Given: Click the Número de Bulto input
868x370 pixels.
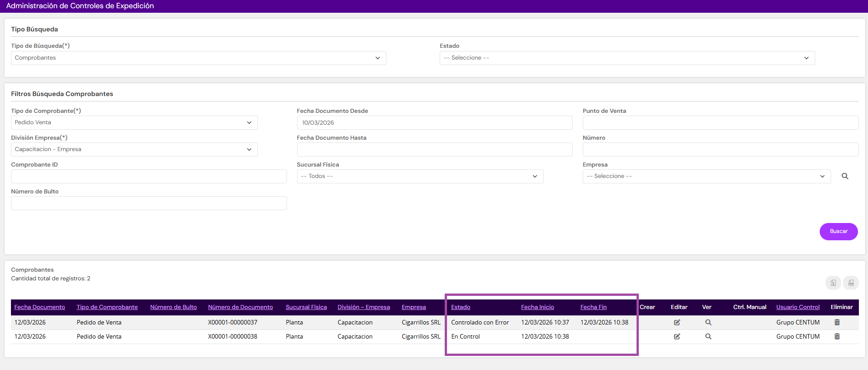Looking at the screenshot, I should click(149, 203).
